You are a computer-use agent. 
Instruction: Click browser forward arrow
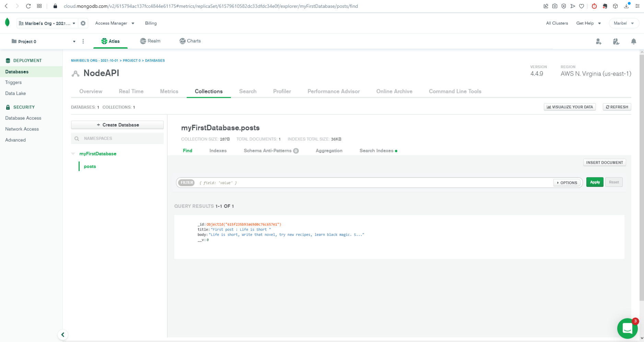[17, 6]
